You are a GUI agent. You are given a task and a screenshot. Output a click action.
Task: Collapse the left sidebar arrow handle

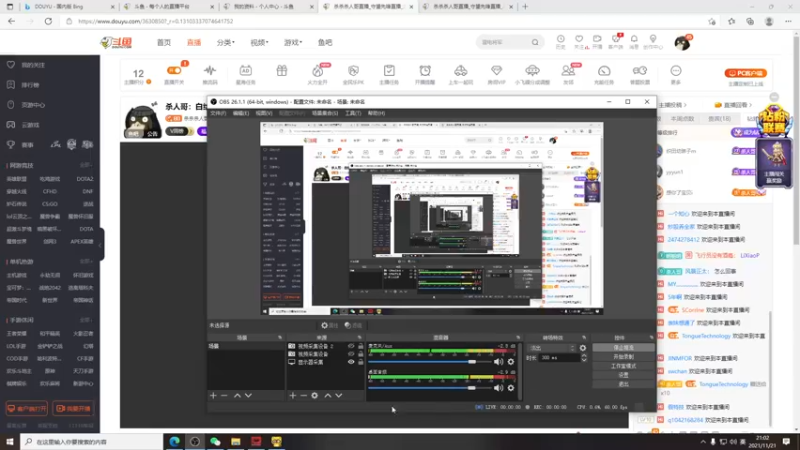pyautogui.click(x=102, y=244)
